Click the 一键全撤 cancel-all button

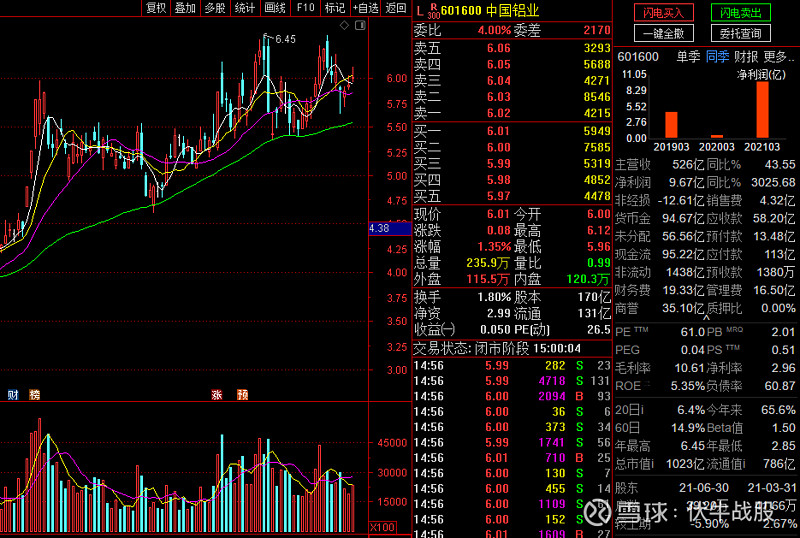click(664, 34)
